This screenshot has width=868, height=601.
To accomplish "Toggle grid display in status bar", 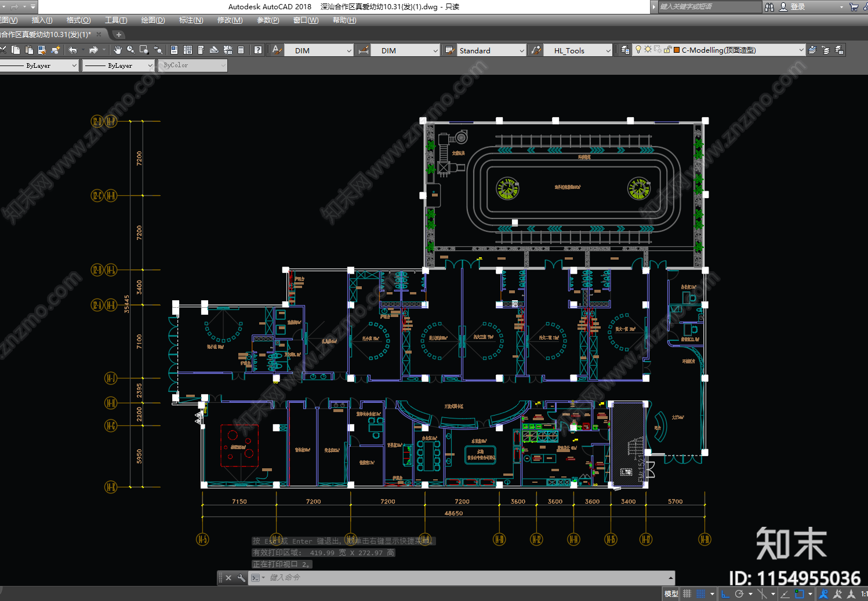I will pyautogui.click(x=700, y=594).
